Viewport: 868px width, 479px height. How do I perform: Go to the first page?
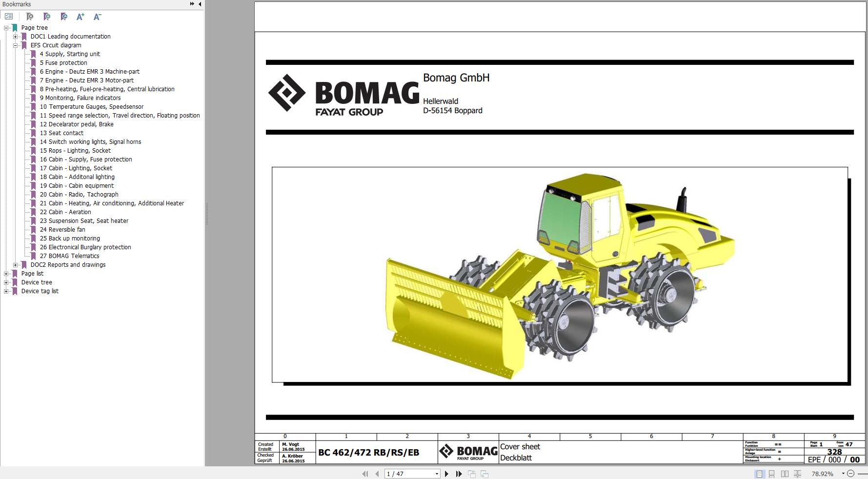coord(365,474)
